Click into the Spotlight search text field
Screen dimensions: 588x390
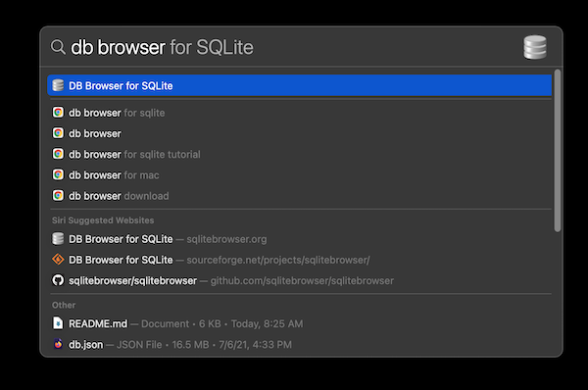[x=292, y=47]
